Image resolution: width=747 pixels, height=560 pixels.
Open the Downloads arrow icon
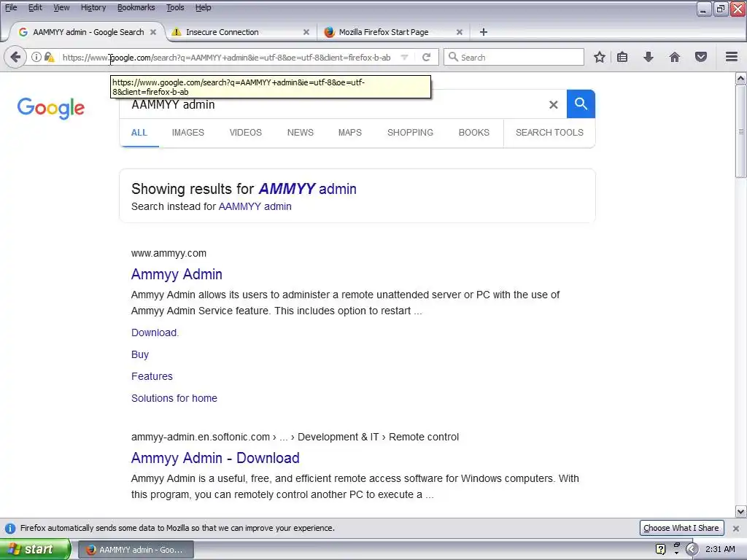point(649,57)
